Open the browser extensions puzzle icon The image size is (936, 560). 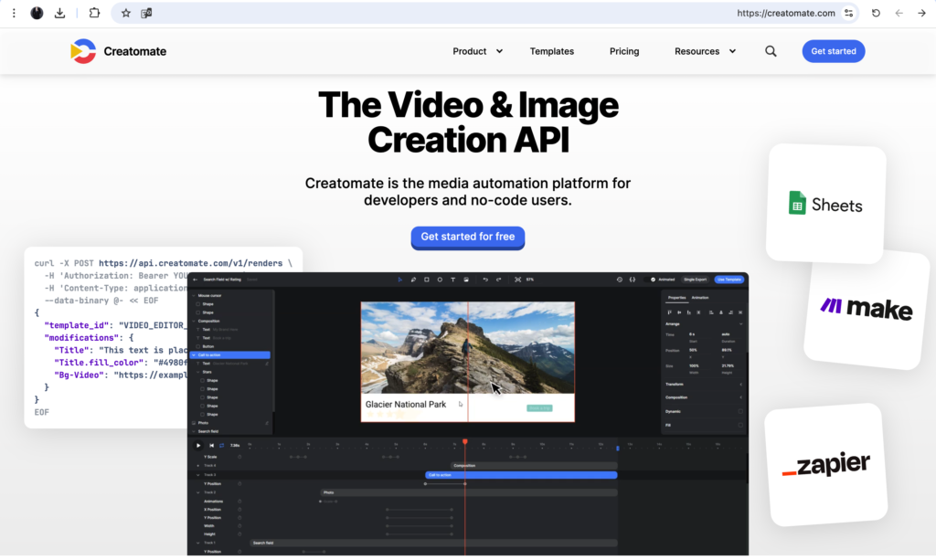(x=94, y=13)
